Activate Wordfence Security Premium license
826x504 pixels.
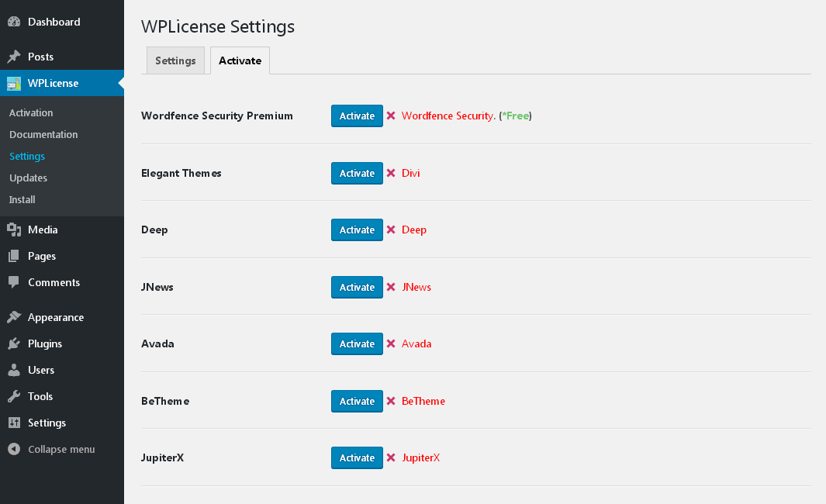click(x=357, y=116)
